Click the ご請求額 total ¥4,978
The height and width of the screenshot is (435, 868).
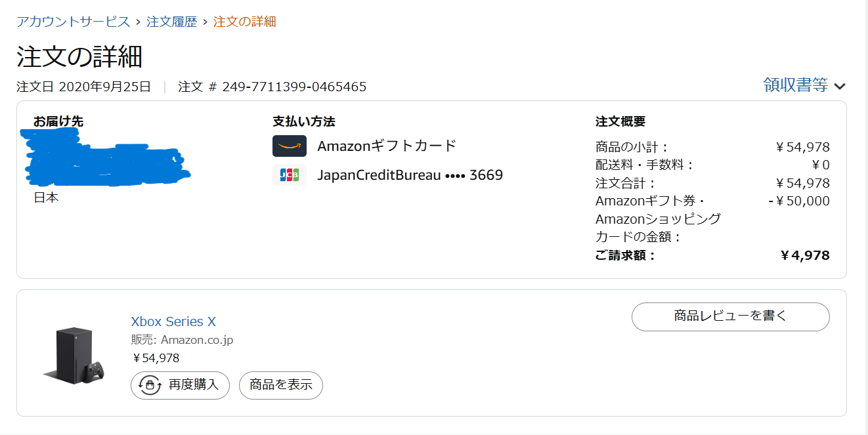pyautogui.click(x=805, y=255)
